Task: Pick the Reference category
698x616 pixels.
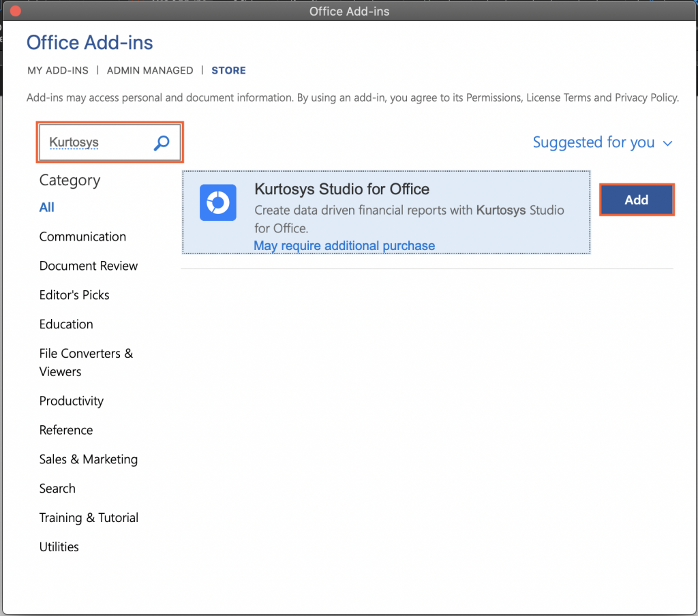Action: coord(66,431)
